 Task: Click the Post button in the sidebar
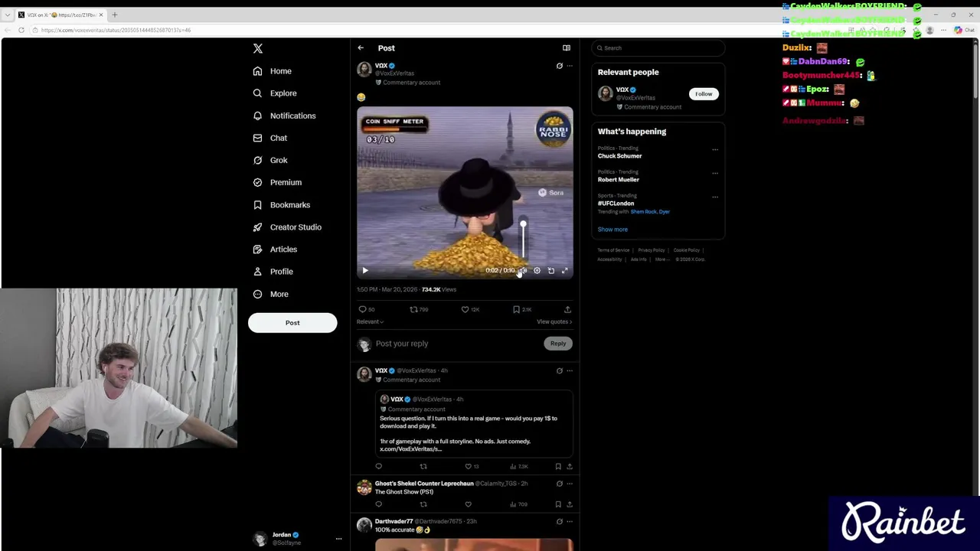pos(292,323)
